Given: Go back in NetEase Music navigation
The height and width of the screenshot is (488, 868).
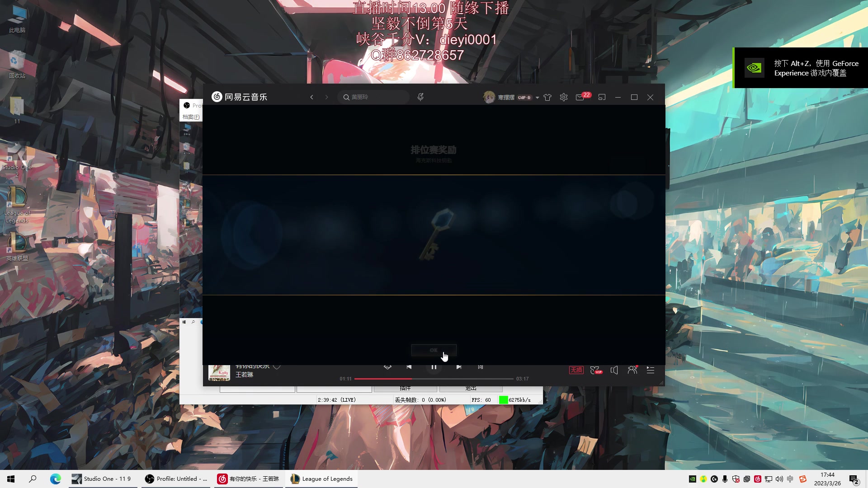Looking at the screenshot, I should (x=311, y=97).
